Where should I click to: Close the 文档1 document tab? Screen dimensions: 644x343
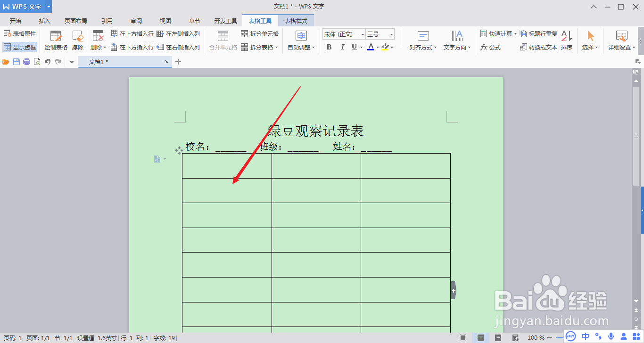[x=167, y=62]
